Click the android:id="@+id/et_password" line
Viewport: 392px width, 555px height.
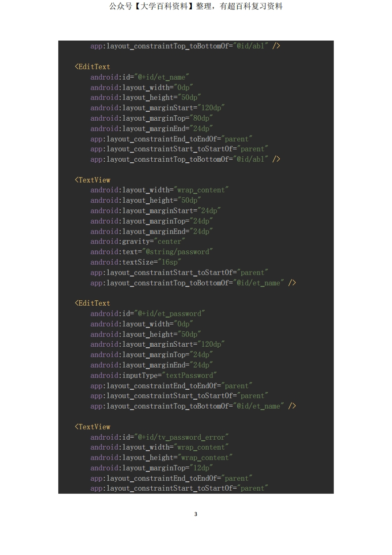[x=147, y=314]
